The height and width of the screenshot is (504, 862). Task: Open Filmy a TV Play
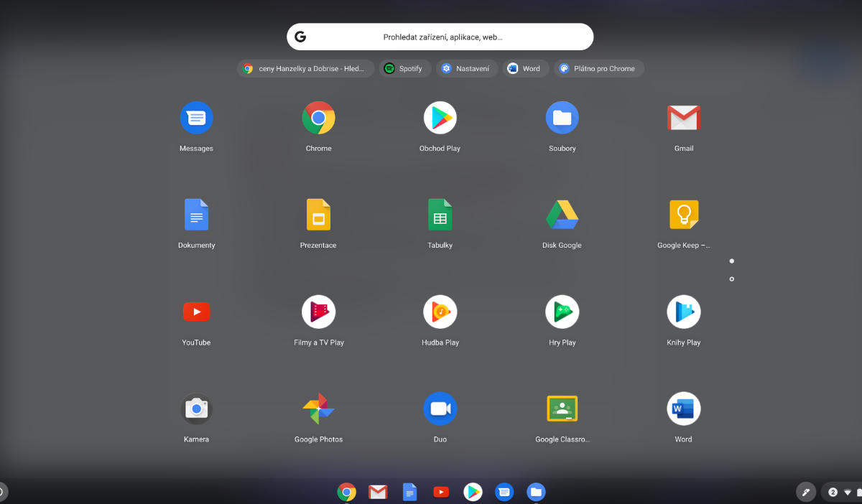(318, 312)
